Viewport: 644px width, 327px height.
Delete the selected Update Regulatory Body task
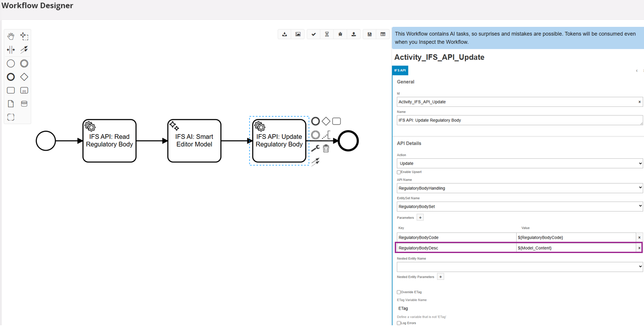(x=326, y=148)
